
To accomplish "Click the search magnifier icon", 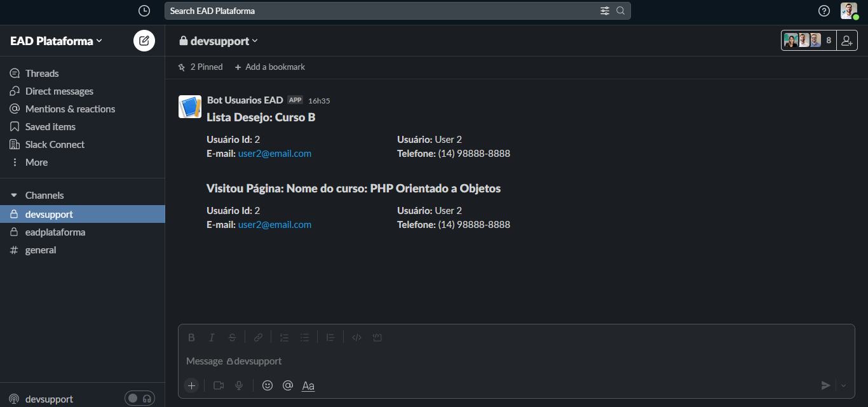I will [x=621, y=11].
